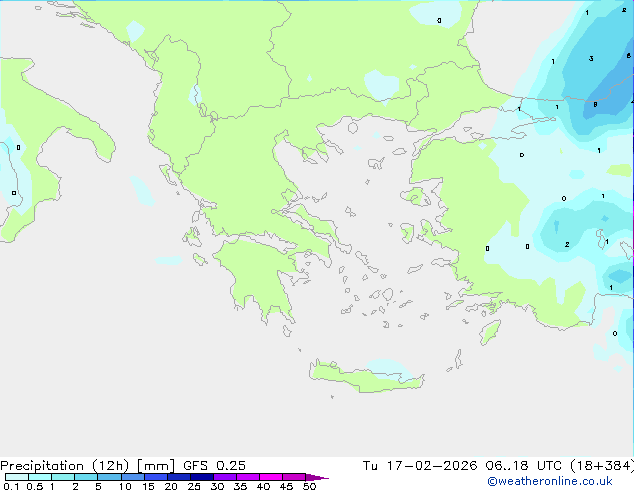Click the 25–30 mm navy legend swatch
This screenshot has height=490, width=634.
click(x=201, y=477)
